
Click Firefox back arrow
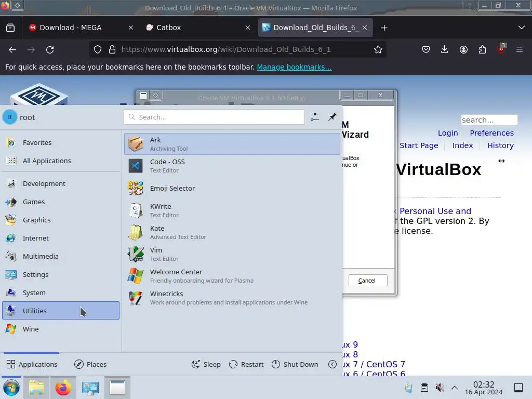[12, 49]
